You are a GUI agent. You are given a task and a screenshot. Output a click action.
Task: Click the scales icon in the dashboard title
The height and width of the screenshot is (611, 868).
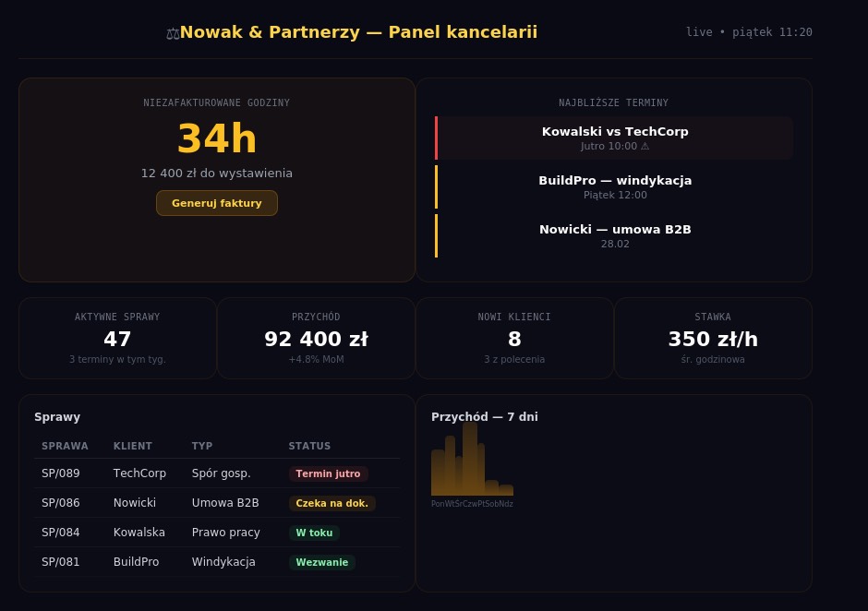tap(173, 32)
